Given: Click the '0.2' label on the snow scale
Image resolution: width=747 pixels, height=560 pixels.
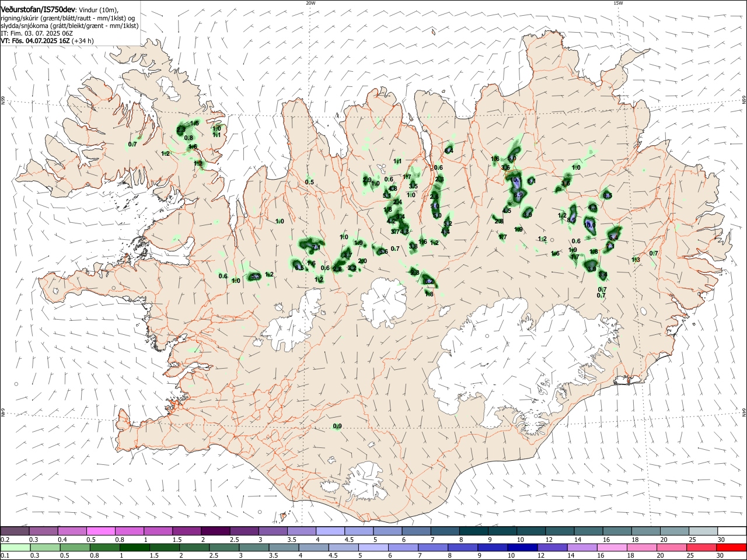Looking at the screenshot, I should coord(5,539).
